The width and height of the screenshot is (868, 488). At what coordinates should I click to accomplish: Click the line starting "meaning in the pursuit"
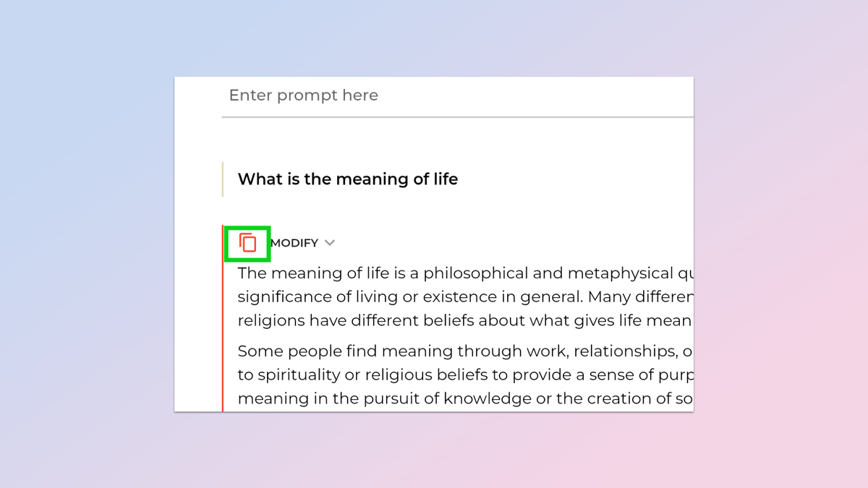[x=463, y=398]
